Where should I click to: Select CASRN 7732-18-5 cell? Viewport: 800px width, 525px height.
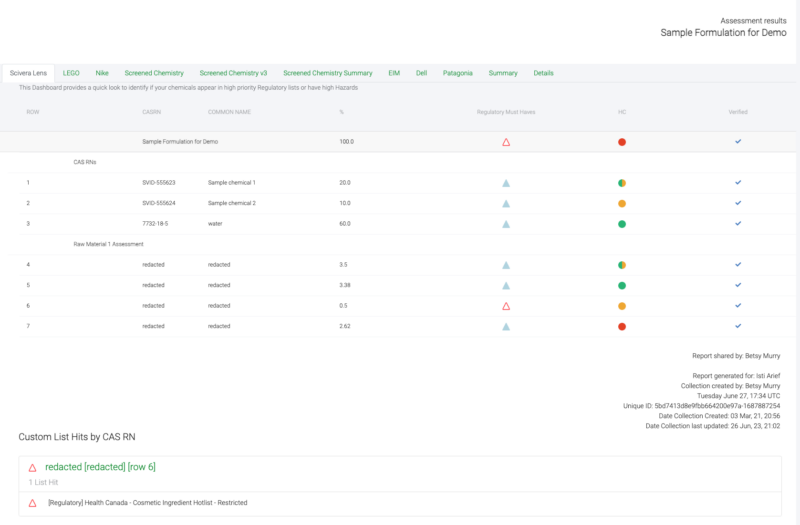(155, 223)
